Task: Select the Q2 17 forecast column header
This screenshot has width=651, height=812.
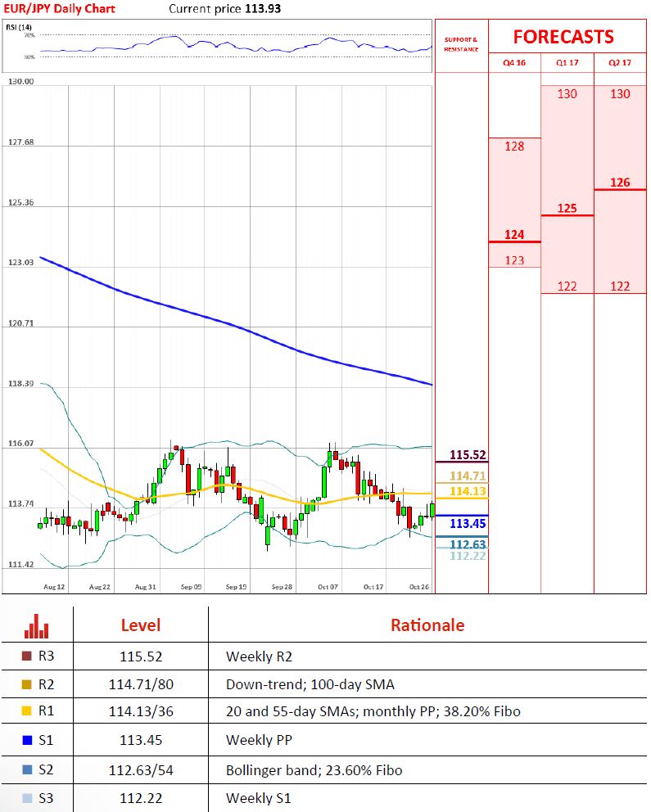Action: (x=620, y=63)
